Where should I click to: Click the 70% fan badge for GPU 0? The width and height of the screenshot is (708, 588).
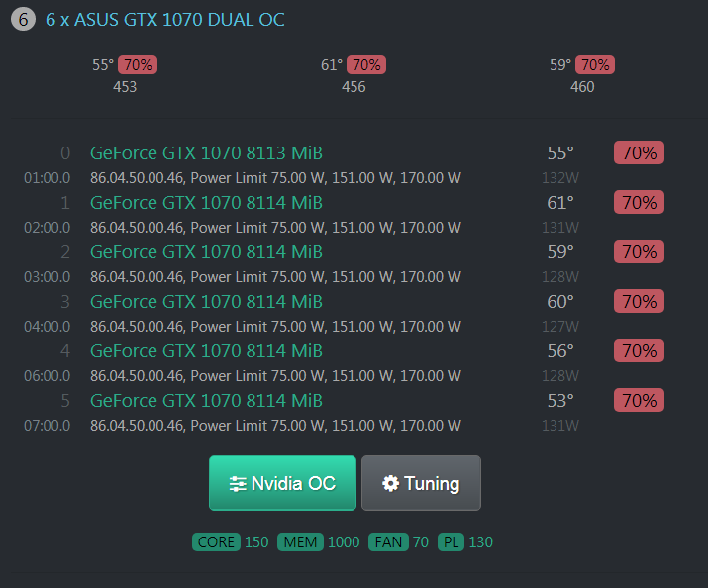tap(639, 152)
